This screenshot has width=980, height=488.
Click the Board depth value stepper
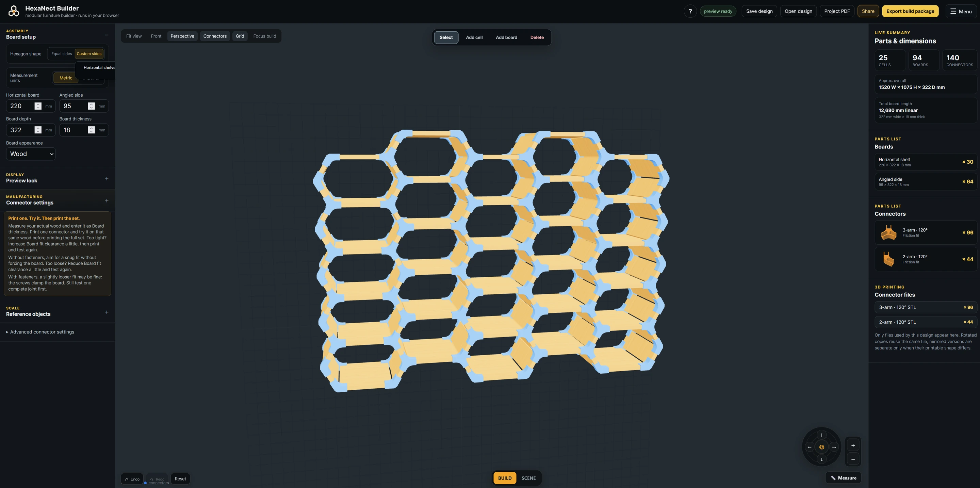tap(38, 130)
